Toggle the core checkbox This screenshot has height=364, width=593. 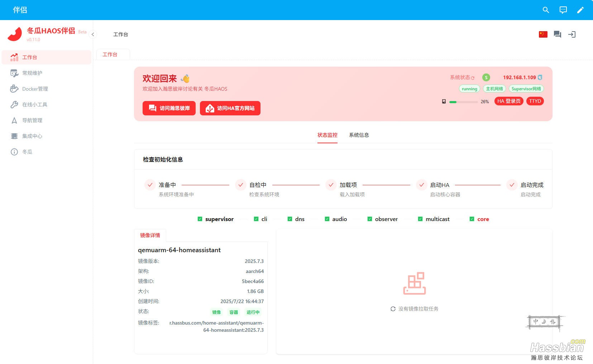[x=472, y=219]
